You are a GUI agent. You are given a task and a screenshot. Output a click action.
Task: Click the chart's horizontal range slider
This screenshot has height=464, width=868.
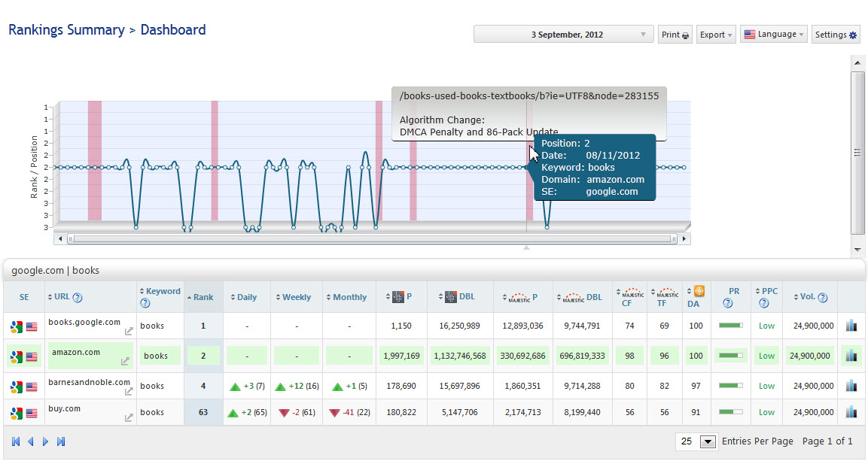click(x=372, y=239)
